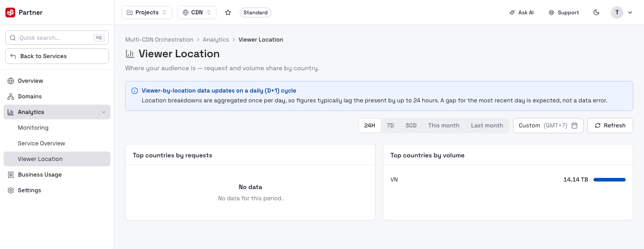Click the Support link

(x=564, y=13)
